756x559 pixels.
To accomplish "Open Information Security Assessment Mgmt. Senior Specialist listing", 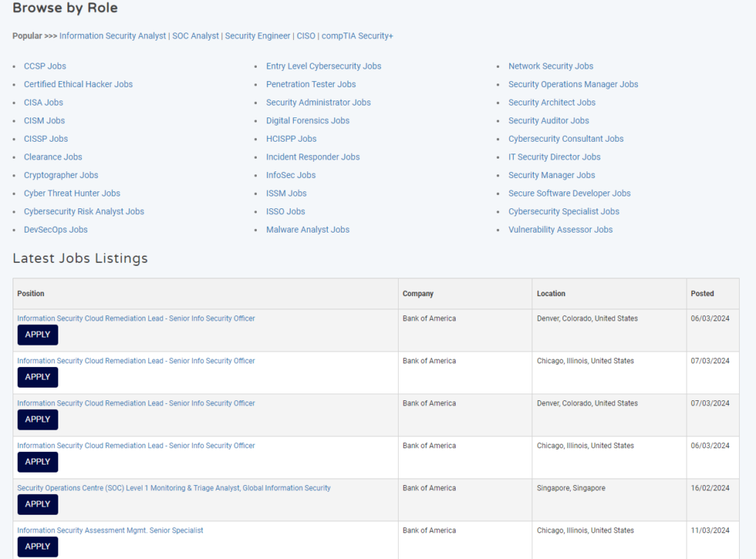I will coord(111,530).
